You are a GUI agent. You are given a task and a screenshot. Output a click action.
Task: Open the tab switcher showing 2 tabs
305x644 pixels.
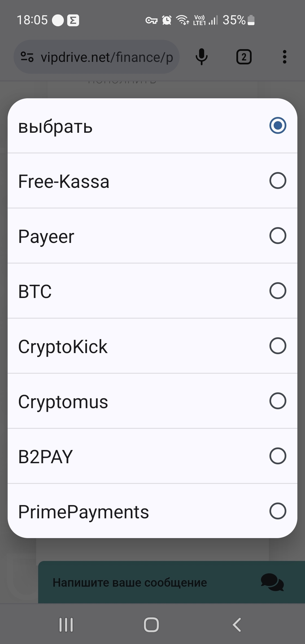[244, 57]
